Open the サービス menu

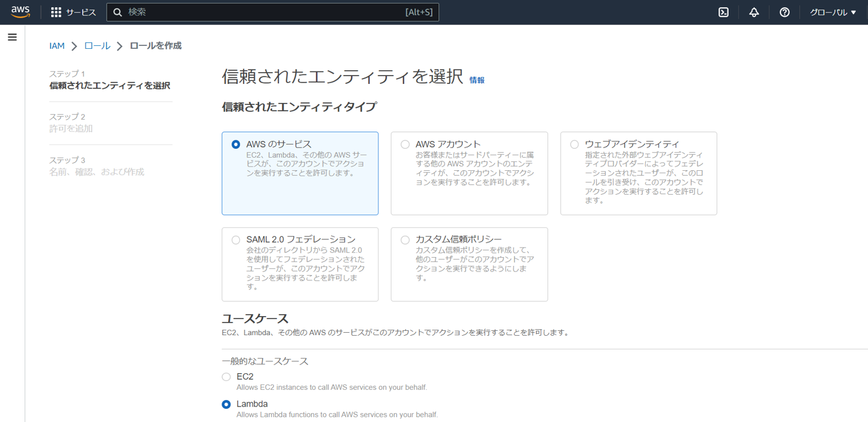(x=80, y=12)
